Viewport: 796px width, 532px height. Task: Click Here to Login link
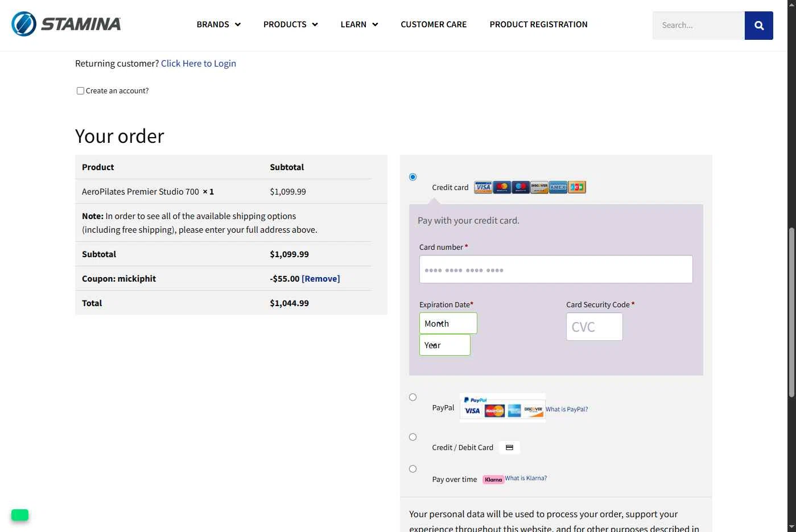(199, 63)
